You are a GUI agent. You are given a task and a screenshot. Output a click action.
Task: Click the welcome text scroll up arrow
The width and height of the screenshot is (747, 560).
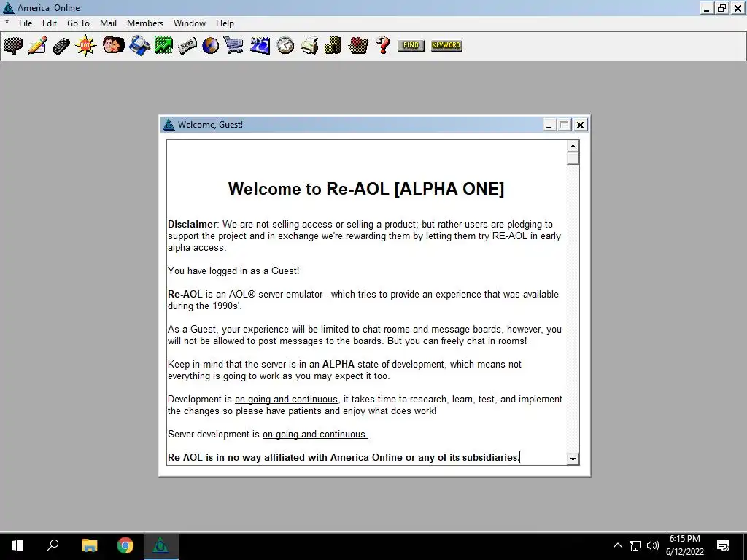coord(573,146)
